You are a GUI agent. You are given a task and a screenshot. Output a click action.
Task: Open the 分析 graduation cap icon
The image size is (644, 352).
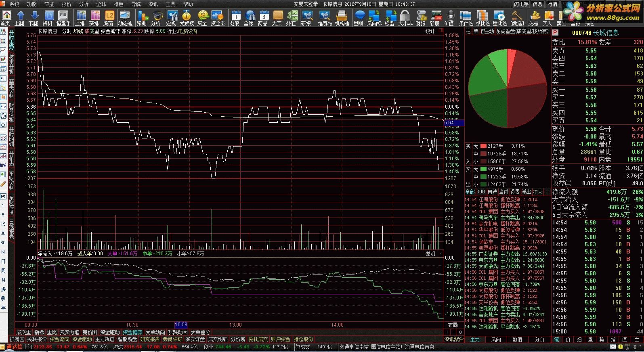pos(156,18)
